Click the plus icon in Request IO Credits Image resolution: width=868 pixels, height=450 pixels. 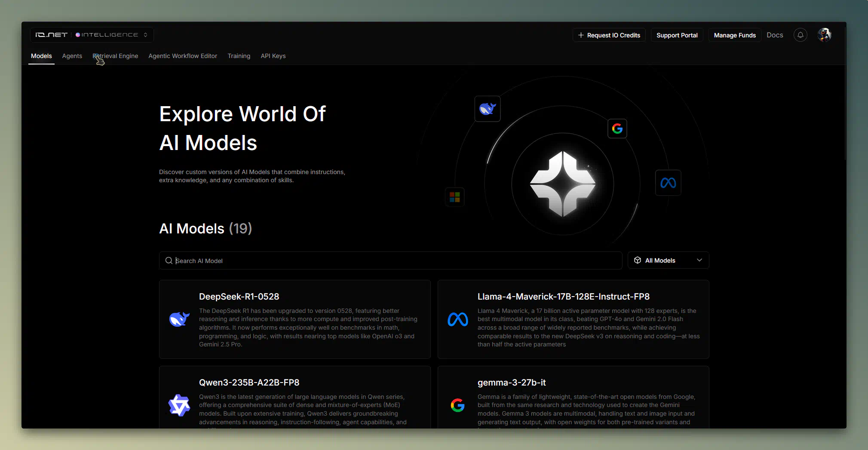(581, 35)
